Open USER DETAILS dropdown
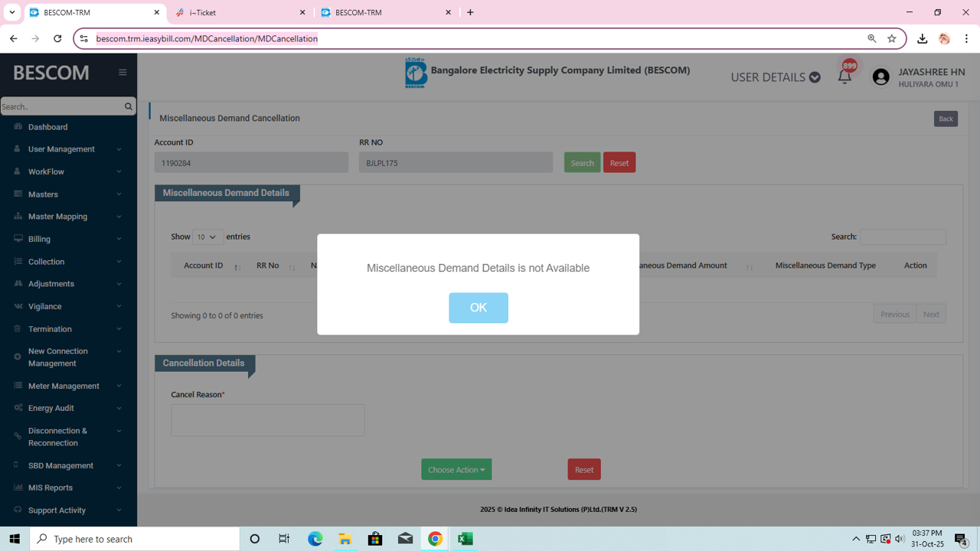 point(776,77)
